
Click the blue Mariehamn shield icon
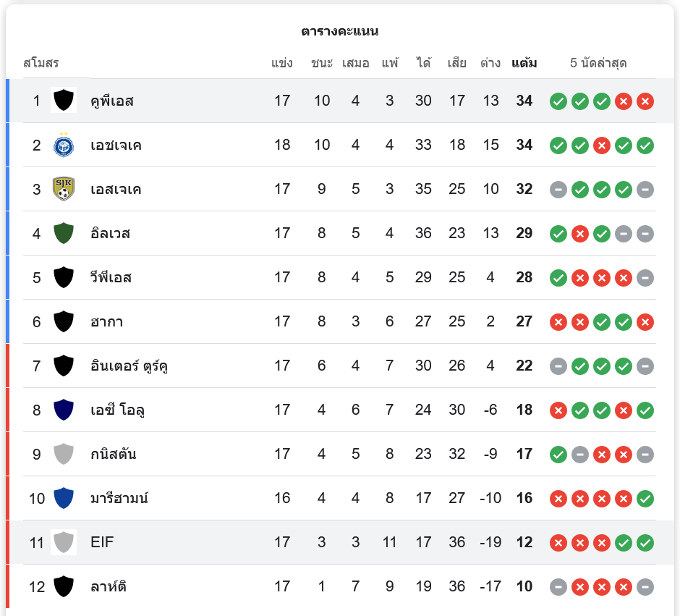(x=64, y=498)
